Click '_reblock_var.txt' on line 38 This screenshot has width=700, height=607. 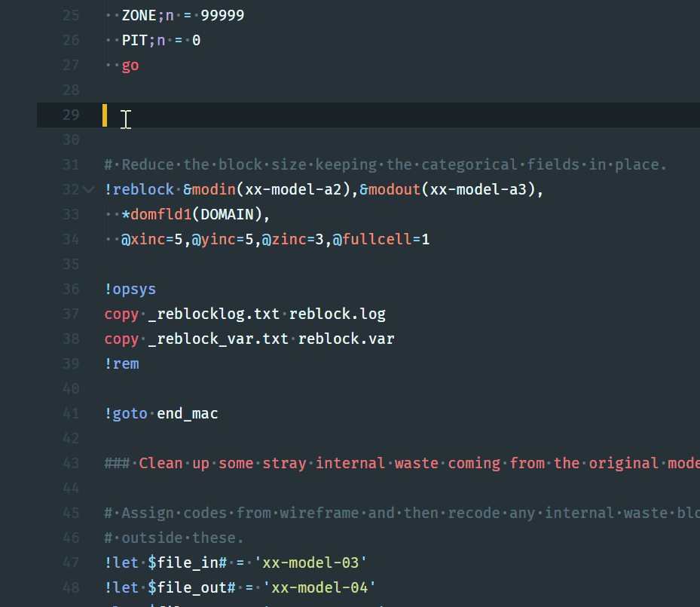[218, 339]
